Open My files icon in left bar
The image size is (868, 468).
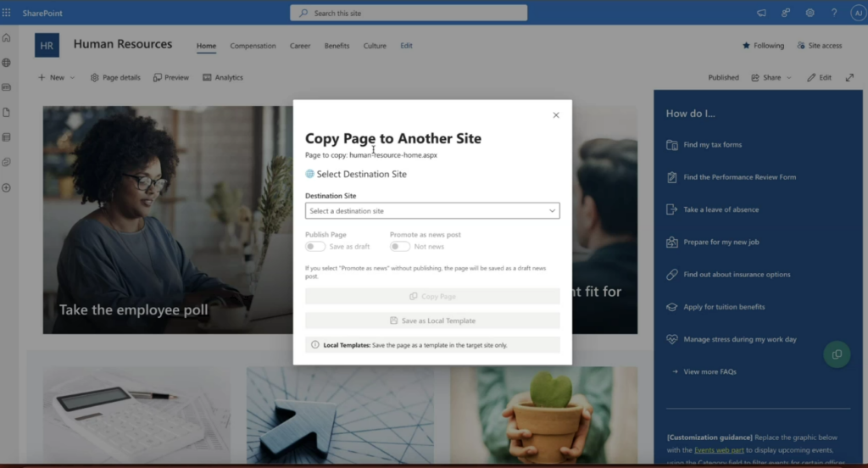pos(7,113)
